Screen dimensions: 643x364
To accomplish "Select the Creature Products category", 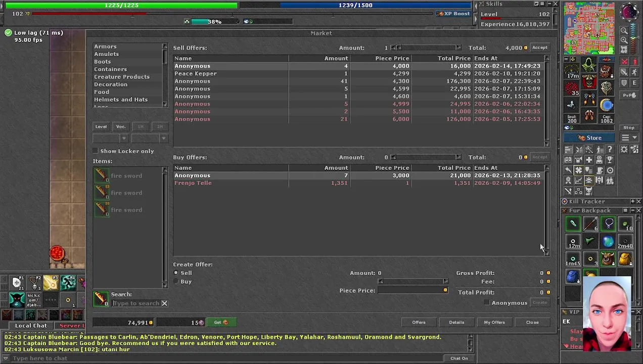I will (x=121, y=77).
